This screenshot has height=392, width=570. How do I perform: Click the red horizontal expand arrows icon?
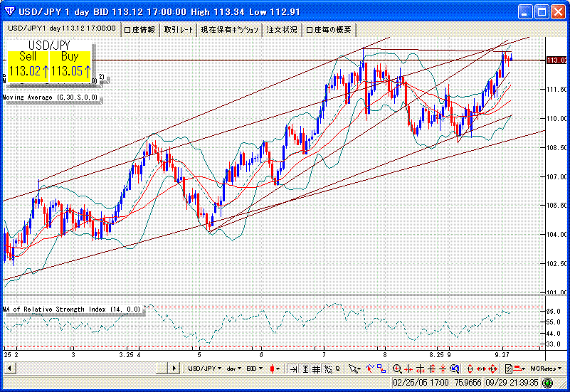482,369
